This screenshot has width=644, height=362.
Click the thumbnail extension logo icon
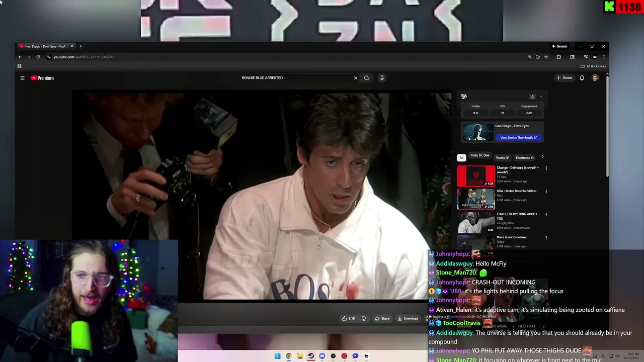point(464,97)
